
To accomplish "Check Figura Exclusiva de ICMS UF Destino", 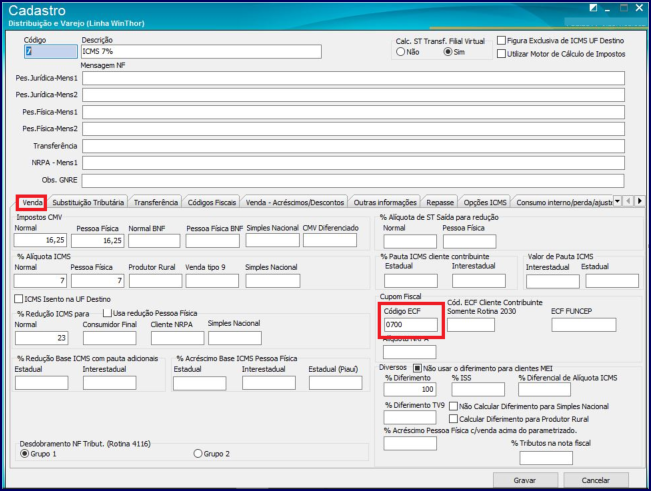I will 502,41.
